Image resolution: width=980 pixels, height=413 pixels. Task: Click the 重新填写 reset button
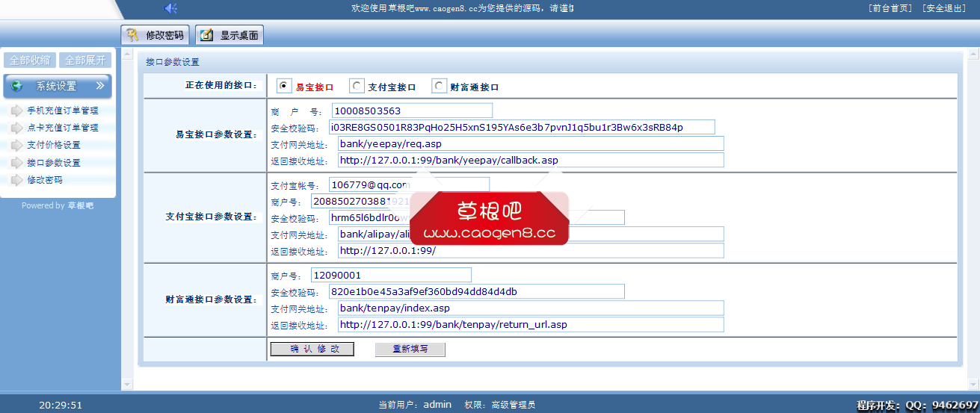coord(410,349)
